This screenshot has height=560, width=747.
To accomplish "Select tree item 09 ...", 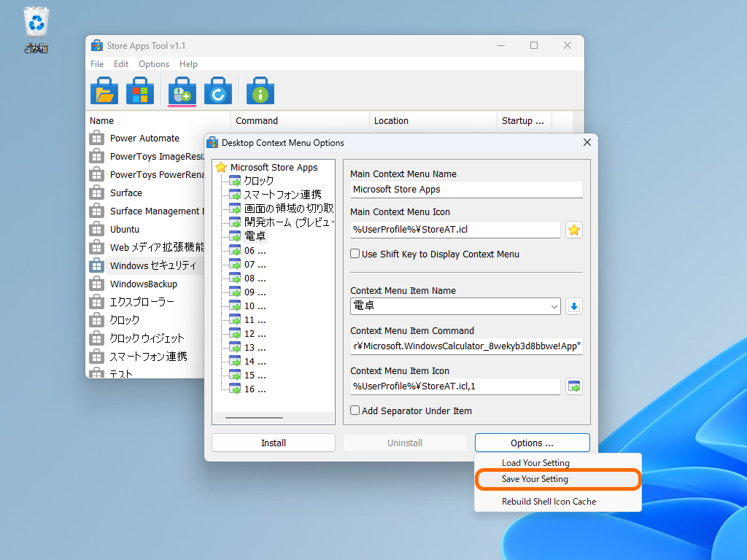I will coord(255,292).
